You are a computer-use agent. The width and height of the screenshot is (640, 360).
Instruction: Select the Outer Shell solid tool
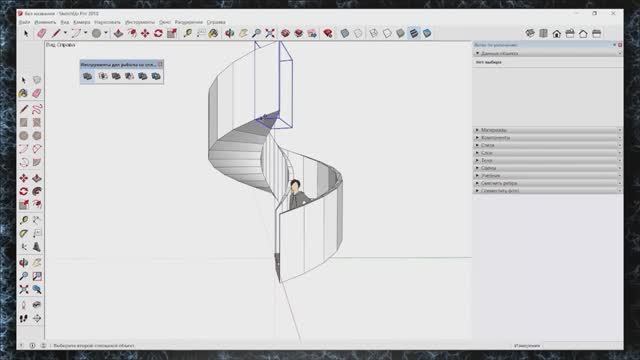tap(87, 76)
